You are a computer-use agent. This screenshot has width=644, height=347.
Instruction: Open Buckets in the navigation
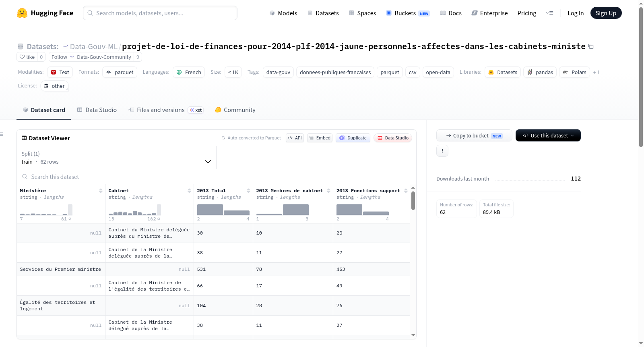pos(408,13)
